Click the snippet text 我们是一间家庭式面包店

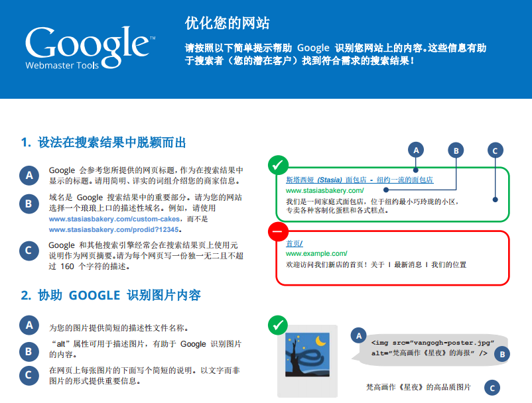tap(372, 205)
